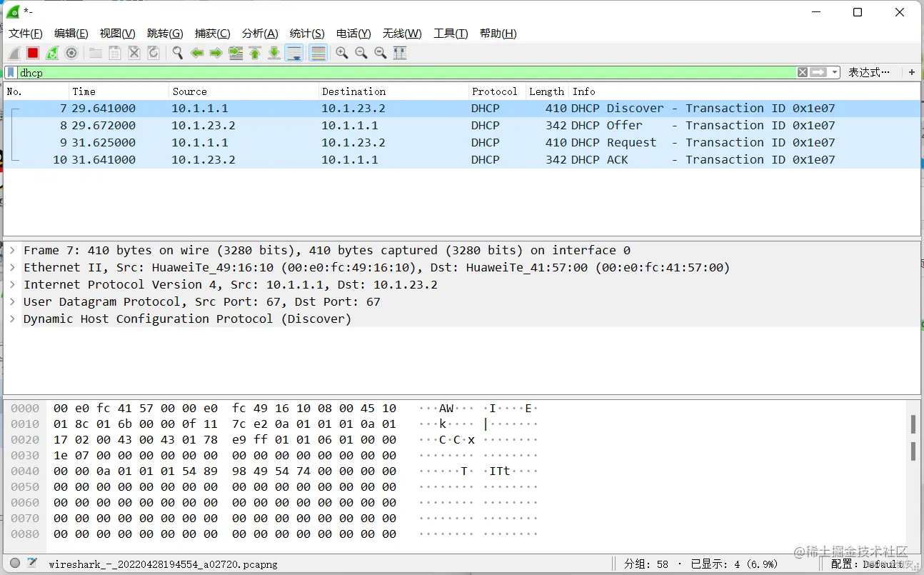Sort by the No. column header
Viewport: 924px width, 575px height.
[x=36, y=91]
